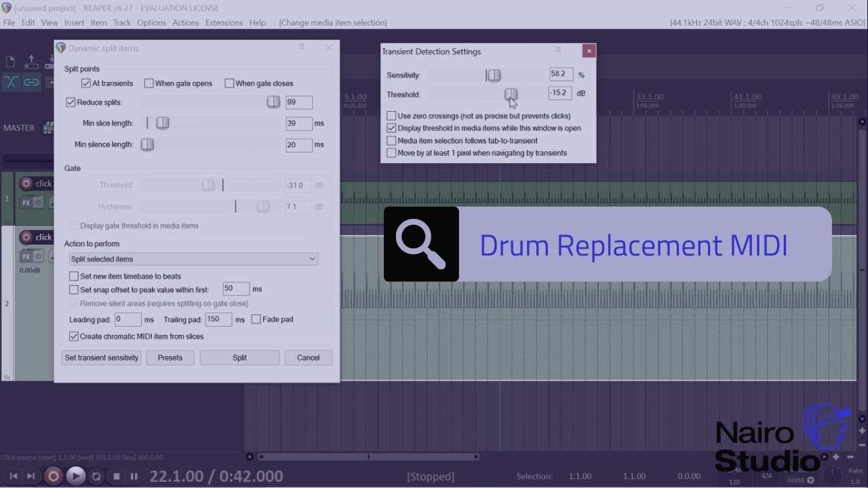
Task: Open the Insert menu
Action: coord(75,22)
